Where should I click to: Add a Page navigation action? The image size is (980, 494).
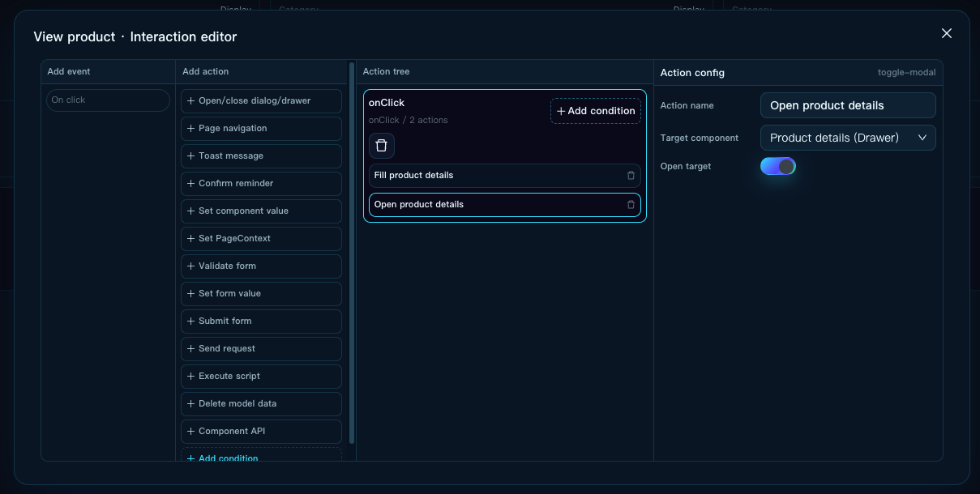(x=261, y=128)
